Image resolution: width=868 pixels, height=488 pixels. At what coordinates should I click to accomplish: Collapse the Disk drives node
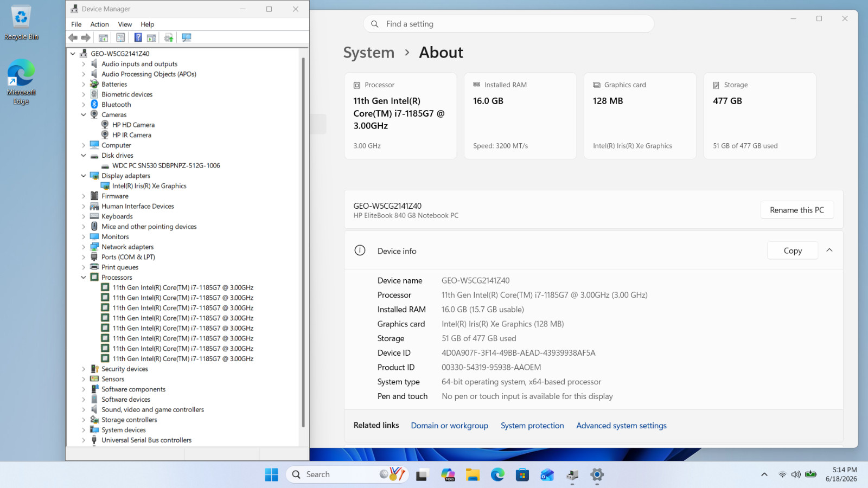(84, 155)
